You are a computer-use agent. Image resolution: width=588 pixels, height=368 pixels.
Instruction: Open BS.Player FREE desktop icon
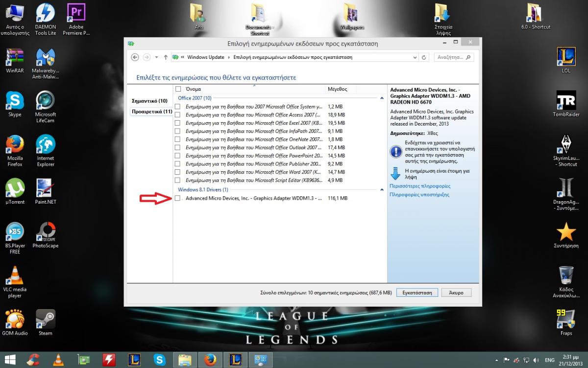pyautogui.click(x=15, y=238)
